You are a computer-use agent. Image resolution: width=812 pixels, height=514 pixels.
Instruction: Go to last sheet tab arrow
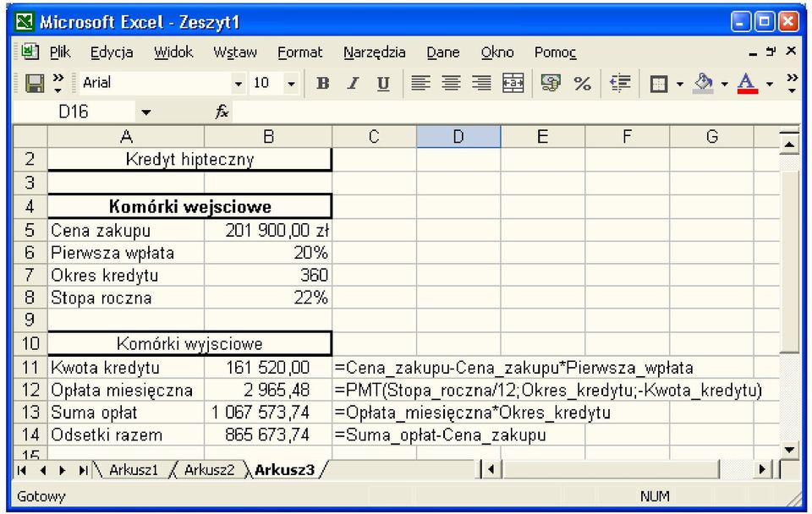pyautogui.click(x=83, y=470)
